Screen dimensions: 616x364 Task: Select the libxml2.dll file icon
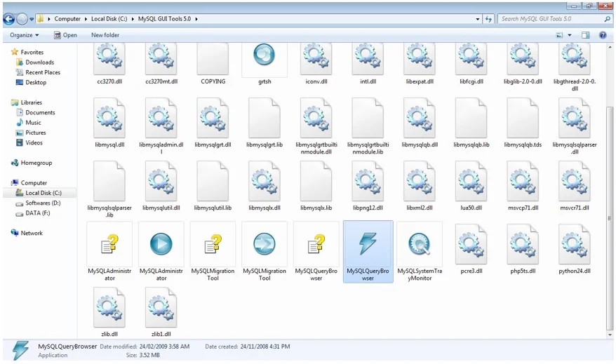[x=420, y=181]
